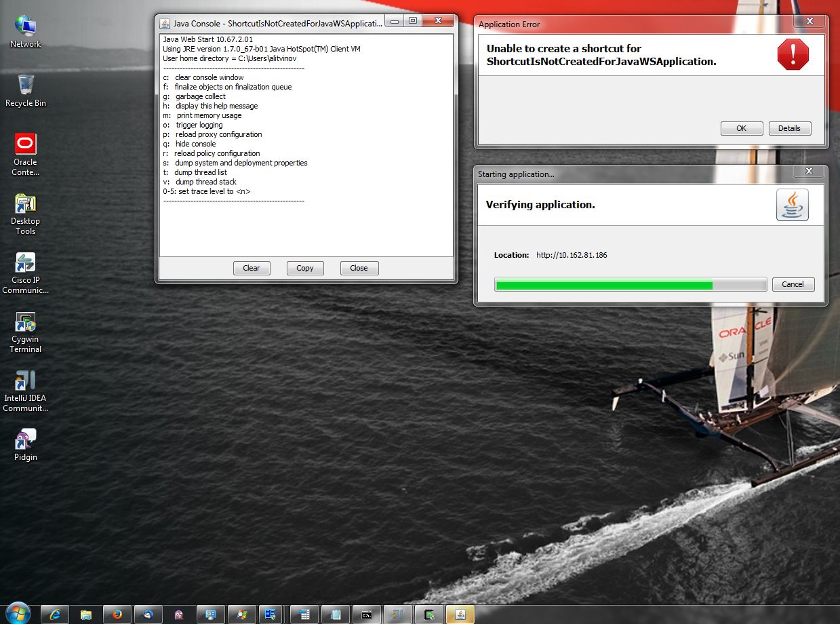Open the Command Prompt taskbar item
Viewport: 840px width, 624px height.
pyautogui.click(x=367, y=615)
